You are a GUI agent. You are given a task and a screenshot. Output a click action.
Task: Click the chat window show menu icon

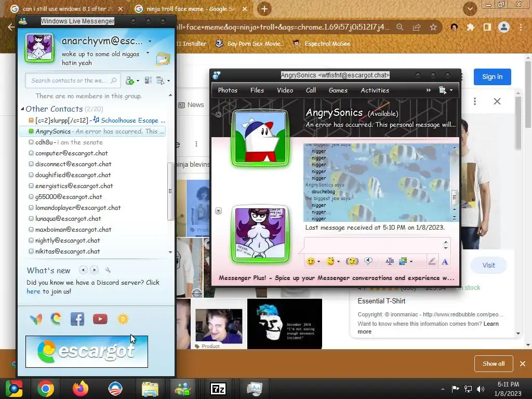(x=443, y=90)
